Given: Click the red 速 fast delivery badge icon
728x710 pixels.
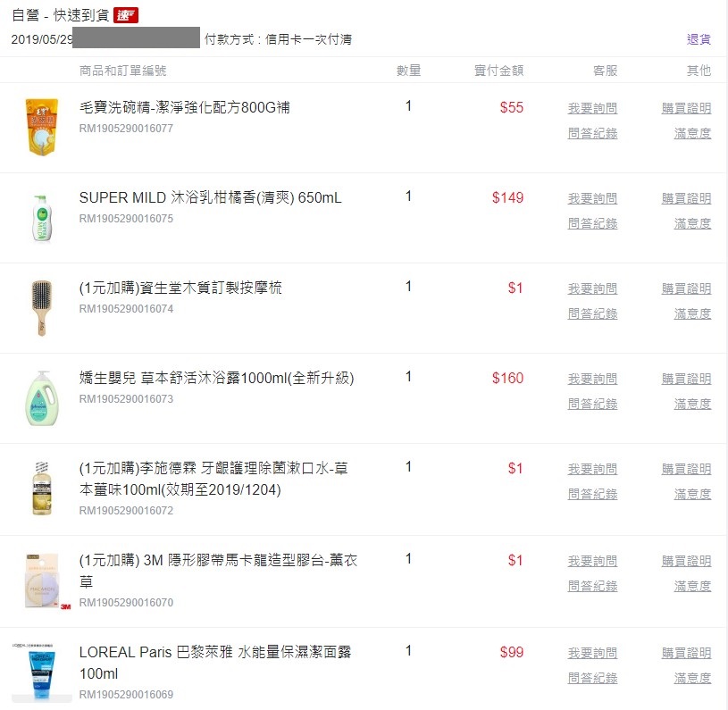Looking at the screenshot, I should click(x=126, y=16).
